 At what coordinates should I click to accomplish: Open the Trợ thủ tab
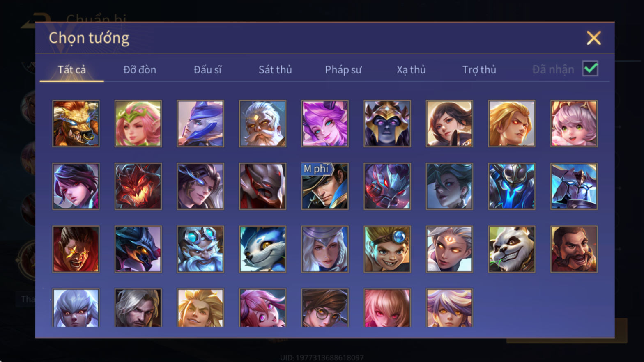click(479, 70)
